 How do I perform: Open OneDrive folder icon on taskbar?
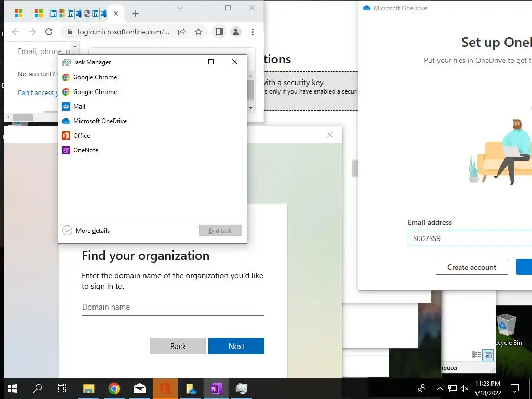point(191,389)
